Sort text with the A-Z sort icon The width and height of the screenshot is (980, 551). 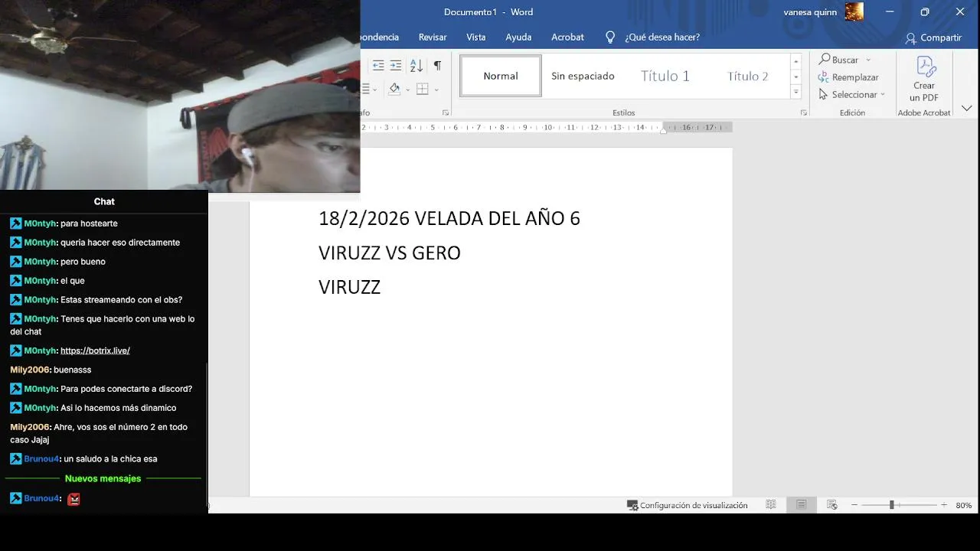pos(416,66)
